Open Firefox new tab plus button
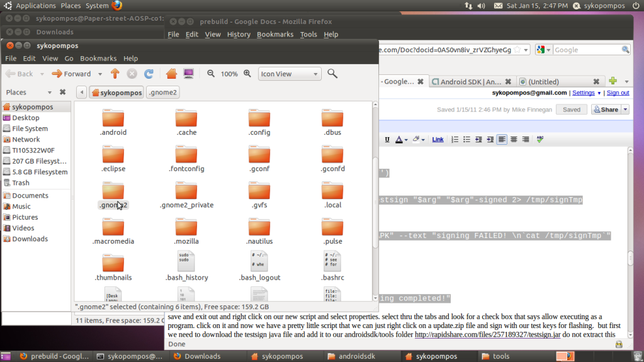The image size is (644, 362). coord(613,81)
